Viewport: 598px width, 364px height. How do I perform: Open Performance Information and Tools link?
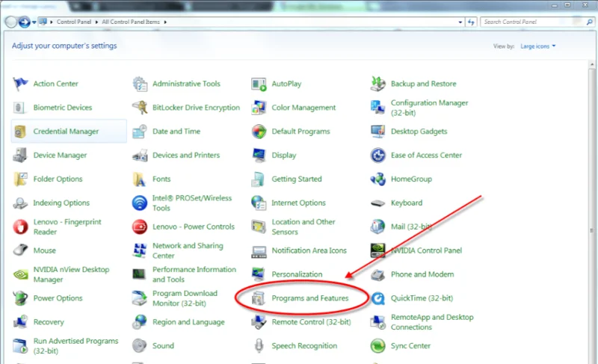coord(194,274)
